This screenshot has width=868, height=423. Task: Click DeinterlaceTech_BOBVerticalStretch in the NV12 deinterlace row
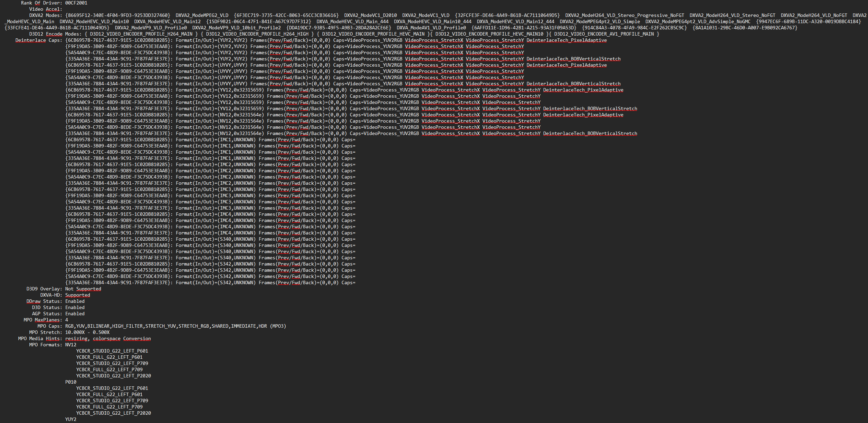(x=590, y=133)
